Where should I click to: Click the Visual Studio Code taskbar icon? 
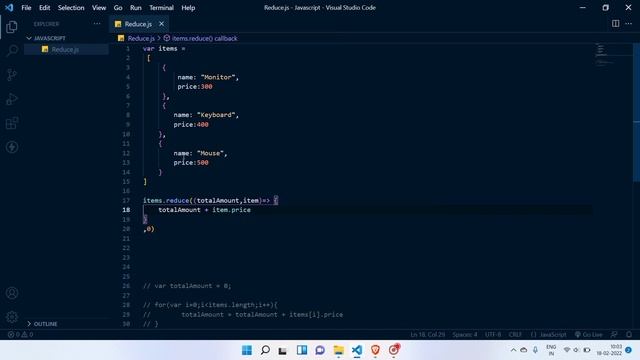coord(357,350)
